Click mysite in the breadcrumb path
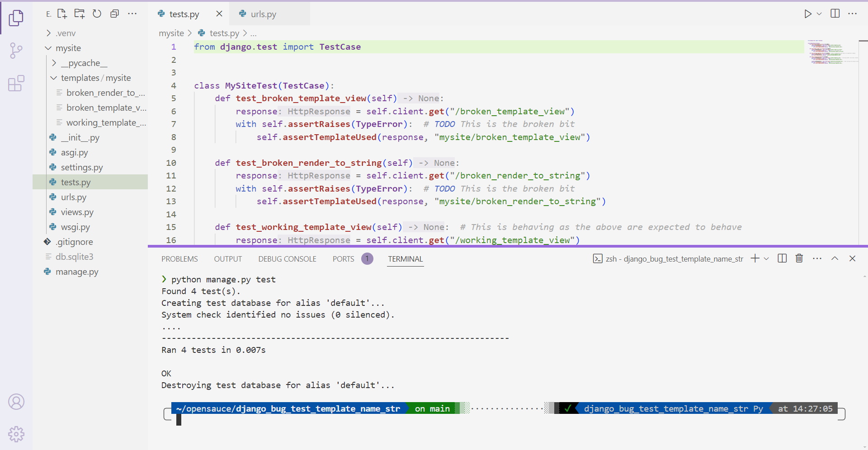This screenshot has height=450, width=868. point(171,33)
